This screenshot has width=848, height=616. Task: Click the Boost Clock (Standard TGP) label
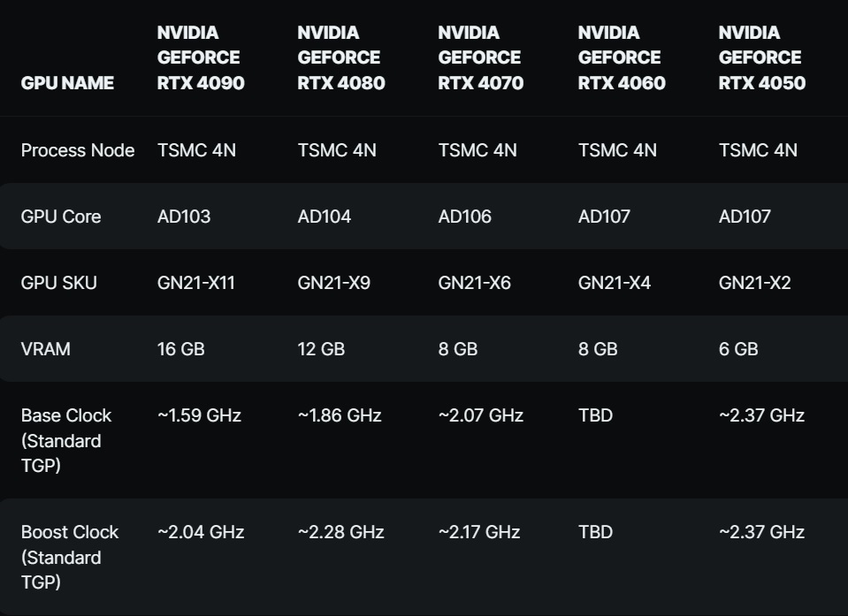tap(69, 557)
